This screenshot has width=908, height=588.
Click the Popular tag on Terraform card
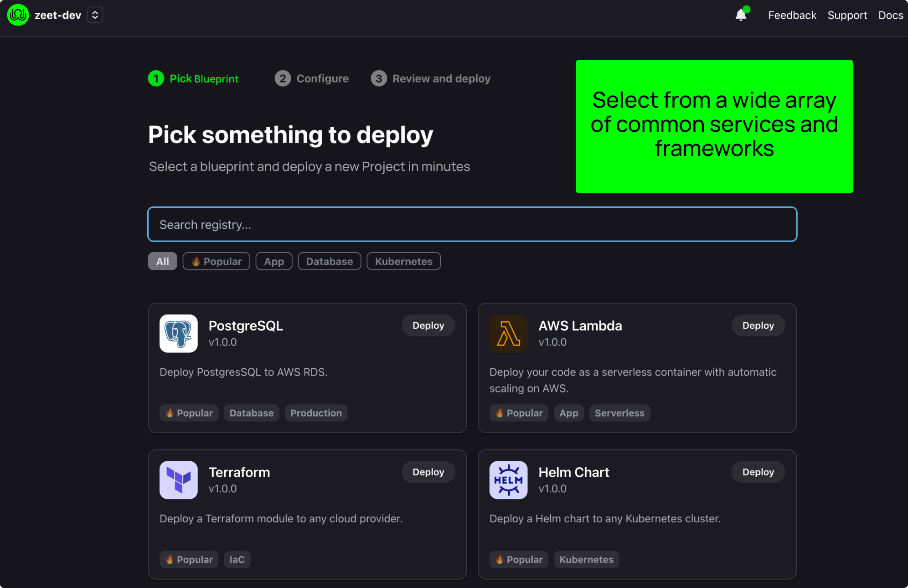click(189, 559)
